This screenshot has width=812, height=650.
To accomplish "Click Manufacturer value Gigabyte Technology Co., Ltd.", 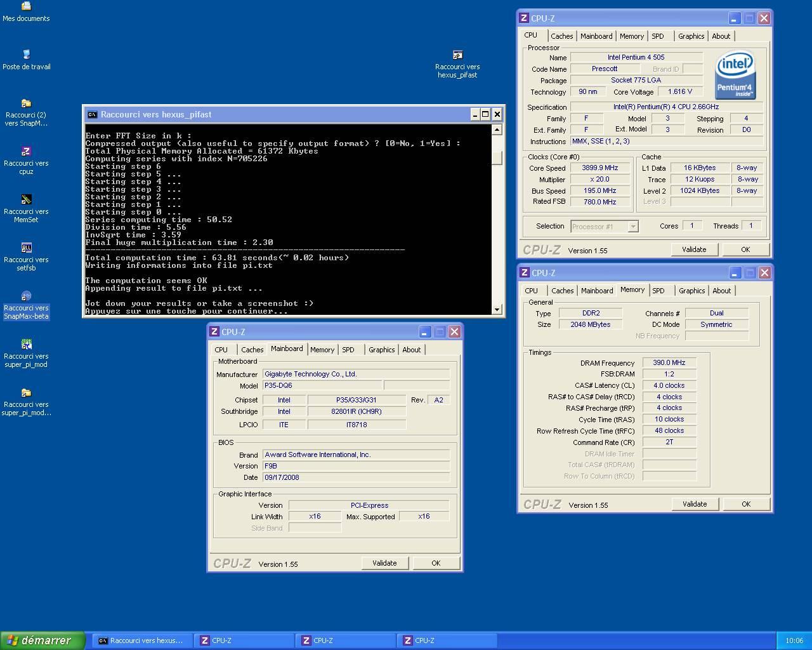I will [357, 374].
